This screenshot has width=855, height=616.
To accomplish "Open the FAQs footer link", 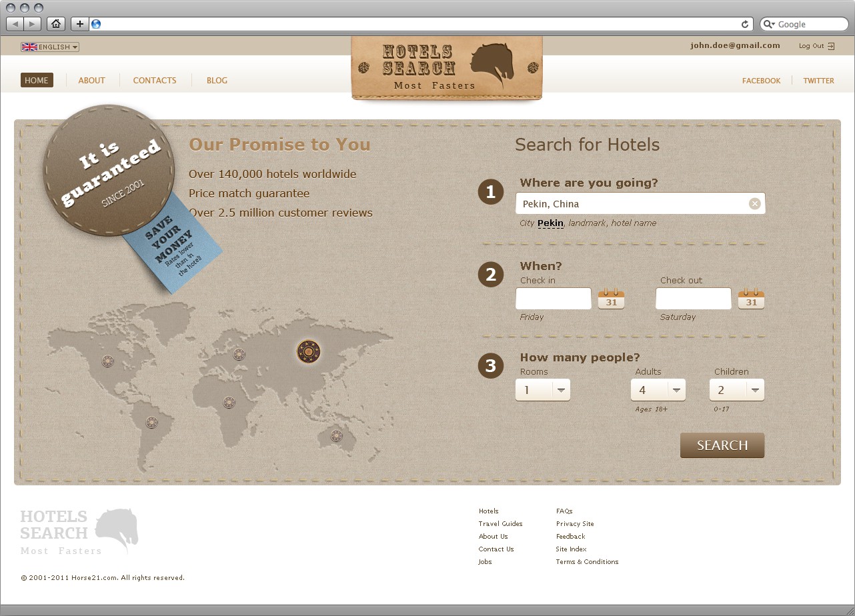I will click(x=564, y=511).
